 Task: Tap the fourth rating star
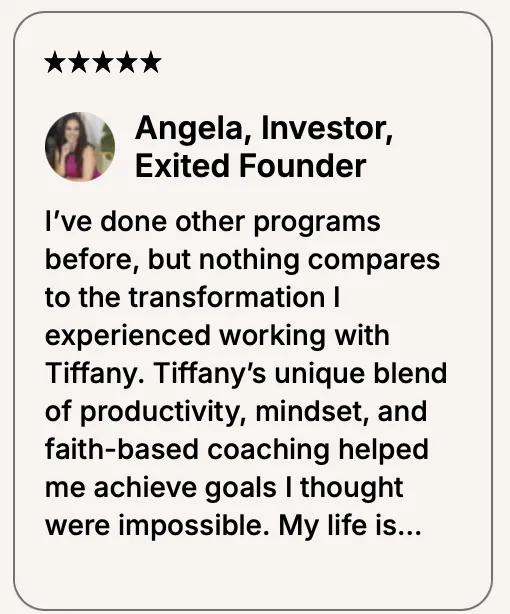point(127,63)
